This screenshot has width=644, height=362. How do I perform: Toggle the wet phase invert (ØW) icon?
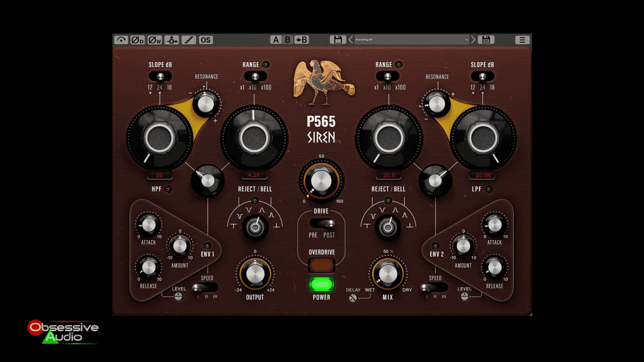(154, 40)
